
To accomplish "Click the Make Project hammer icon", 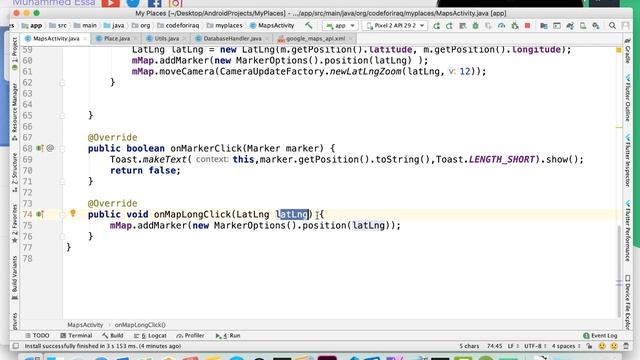I will click(309, 25).
